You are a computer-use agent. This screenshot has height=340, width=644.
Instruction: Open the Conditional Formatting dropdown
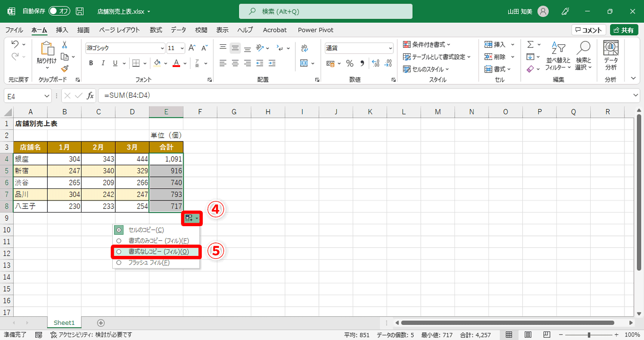click(x=427, y=44)
